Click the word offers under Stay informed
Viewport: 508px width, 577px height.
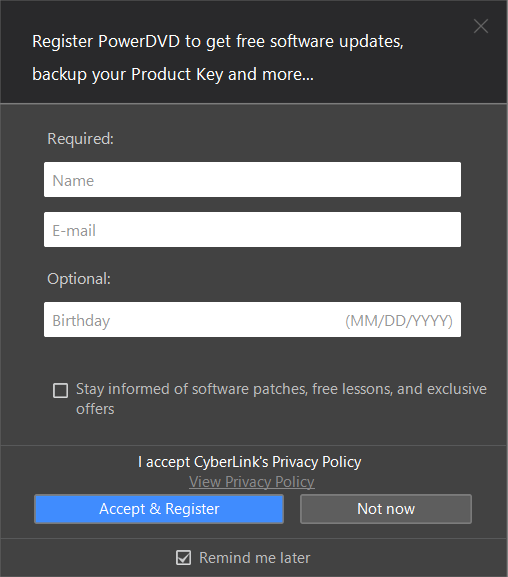(x=95, y=409)
